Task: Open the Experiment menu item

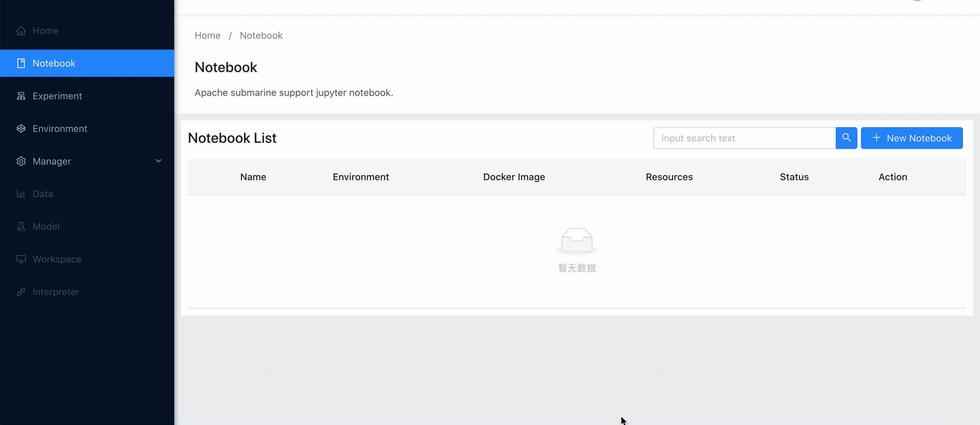Action: (57, 96)
